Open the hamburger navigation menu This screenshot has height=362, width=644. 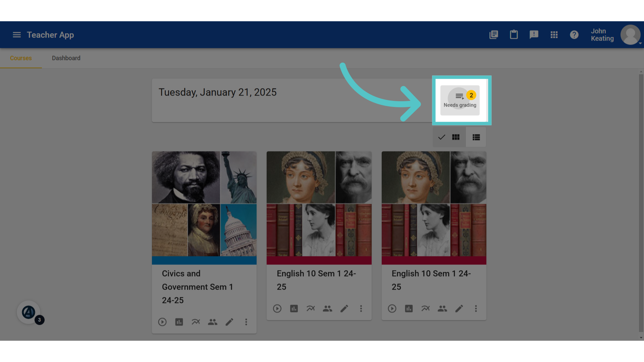tap(17, 35)
